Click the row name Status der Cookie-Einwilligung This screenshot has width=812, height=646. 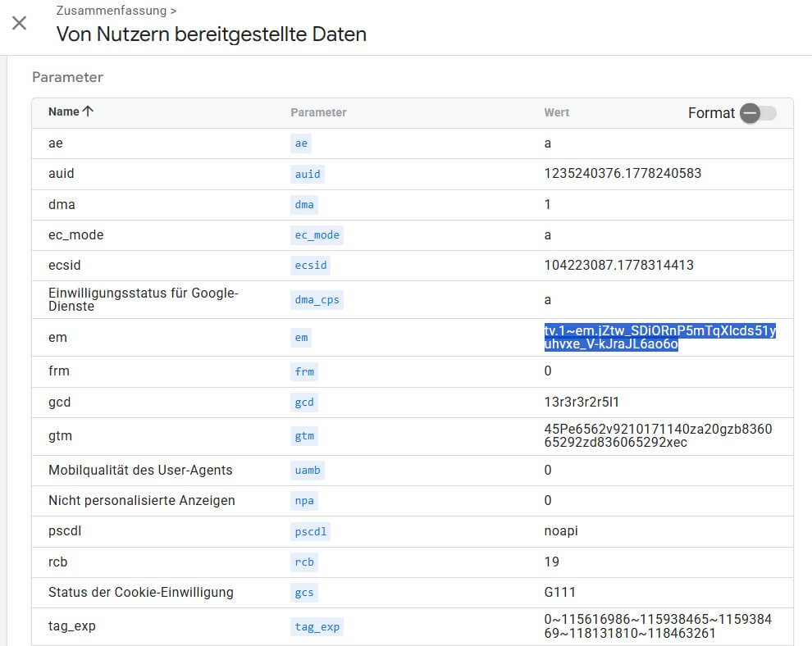point(141,592)
